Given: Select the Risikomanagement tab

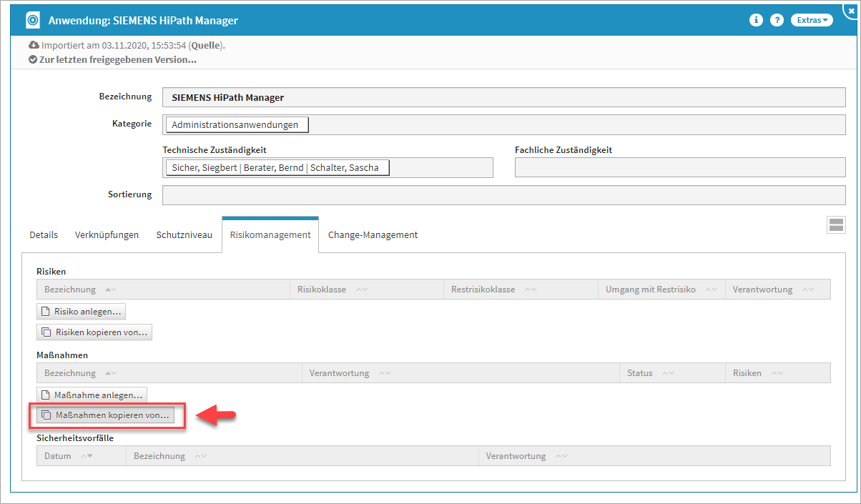Looking at the screenshot, I should (x=270, y=234).
